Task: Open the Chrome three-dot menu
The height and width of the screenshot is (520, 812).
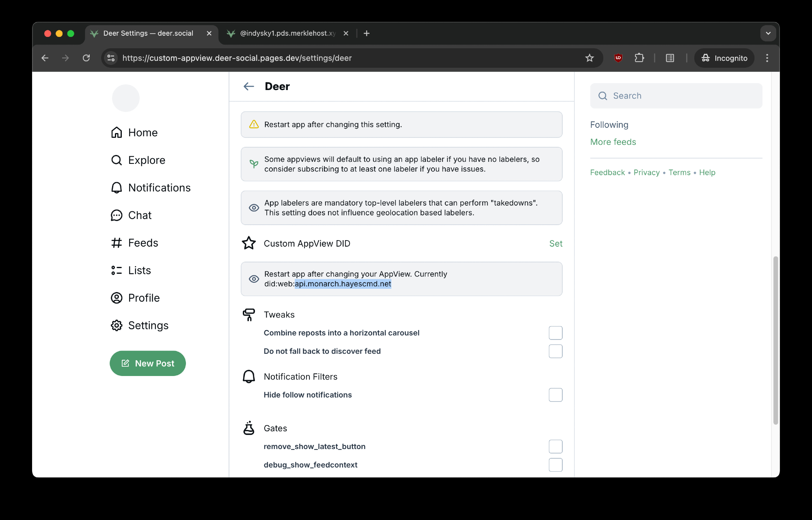Action: tap(767, 58)
